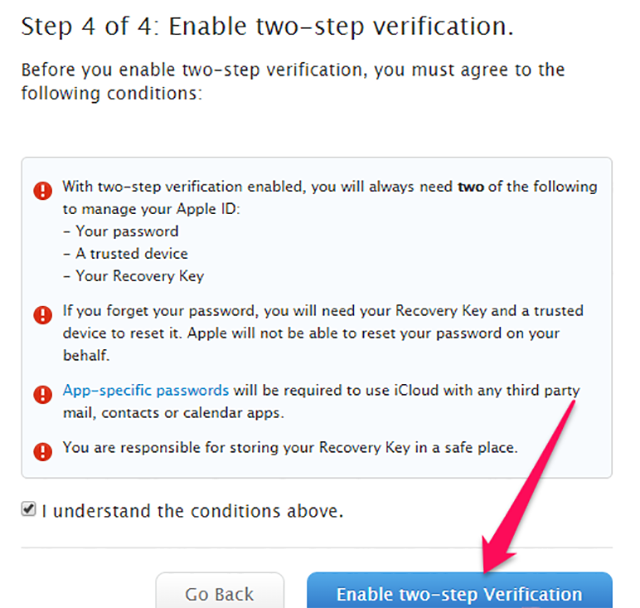Click the 'Your password' list item
Screen dimensions: 640x608
pyautogui.click(x=121, y=231)
